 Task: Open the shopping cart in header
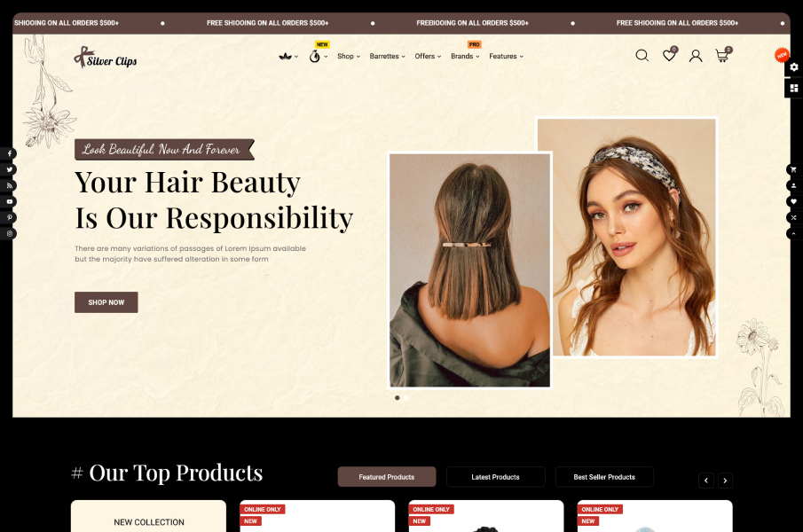[722, 56]
